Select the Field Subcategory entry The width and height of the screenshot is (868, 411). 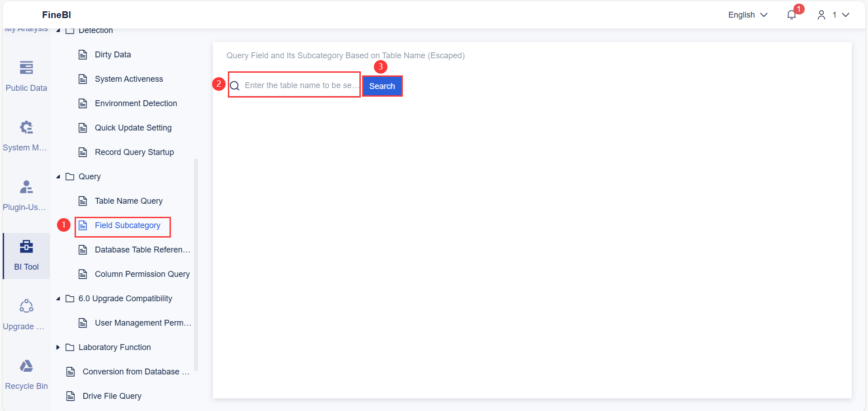pos(128,225)
